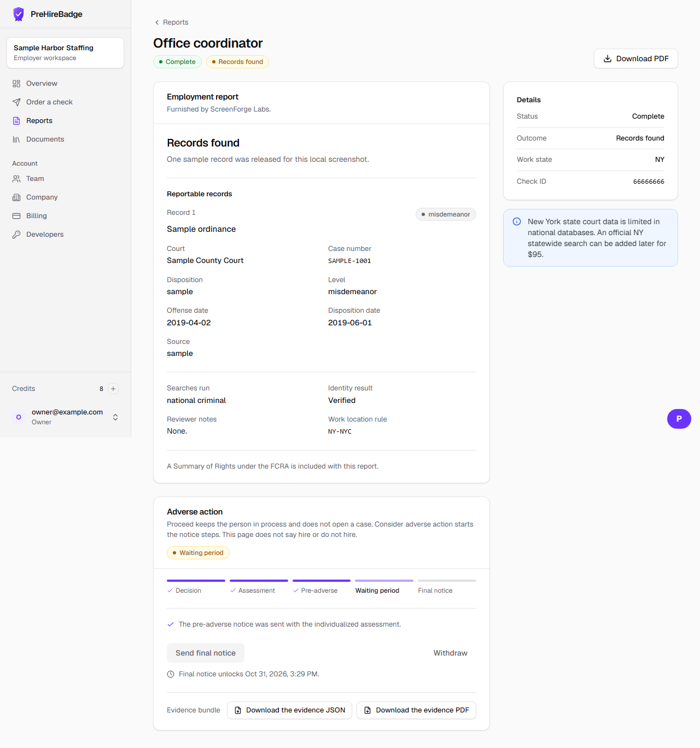Click the Send final notice button
Image resolution: width=700 pixels, height=748 pixels.
[x=206, y=653]
